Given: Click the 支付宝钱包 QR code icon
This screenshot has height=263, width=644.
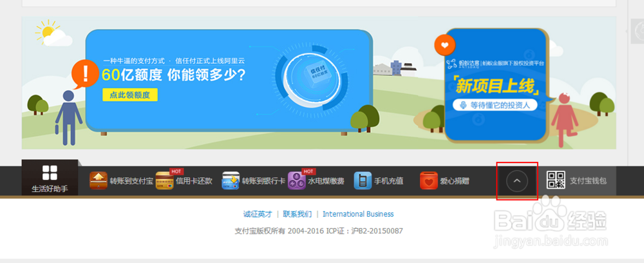Looking at the screenshot, I should pyautogui.click(x=556, y=180).
